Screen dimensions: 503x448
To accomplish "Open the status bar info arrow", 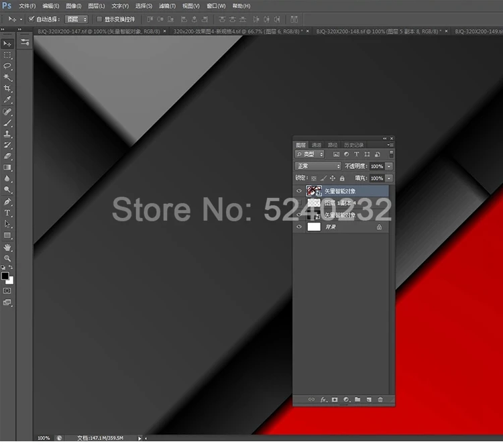I will tap(139, 438).
